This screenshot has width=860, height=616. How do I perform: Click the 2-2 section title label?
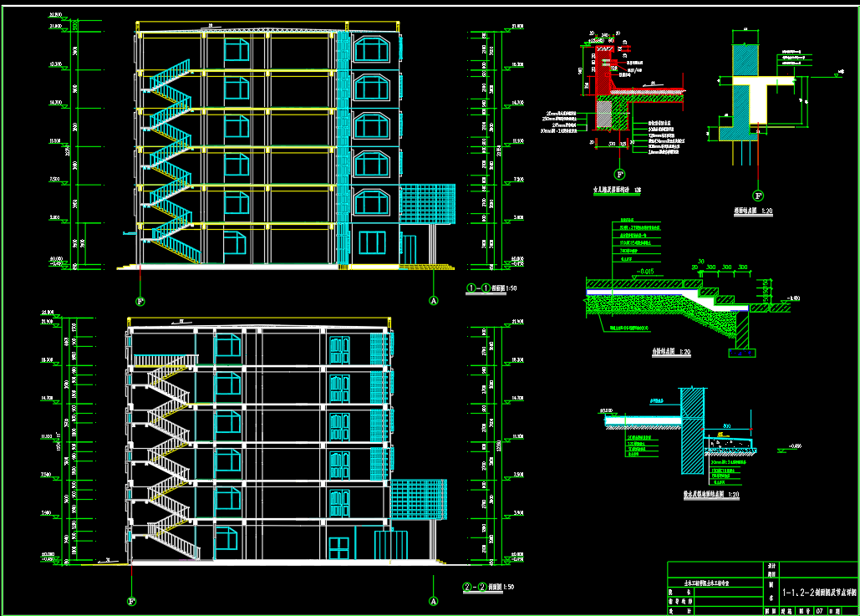[486, 587]
